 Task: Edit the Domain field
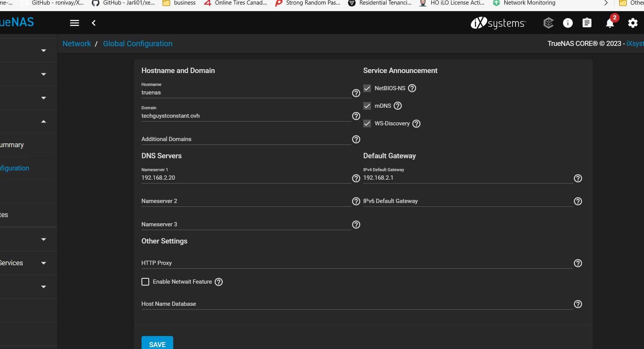pos(246,116)
